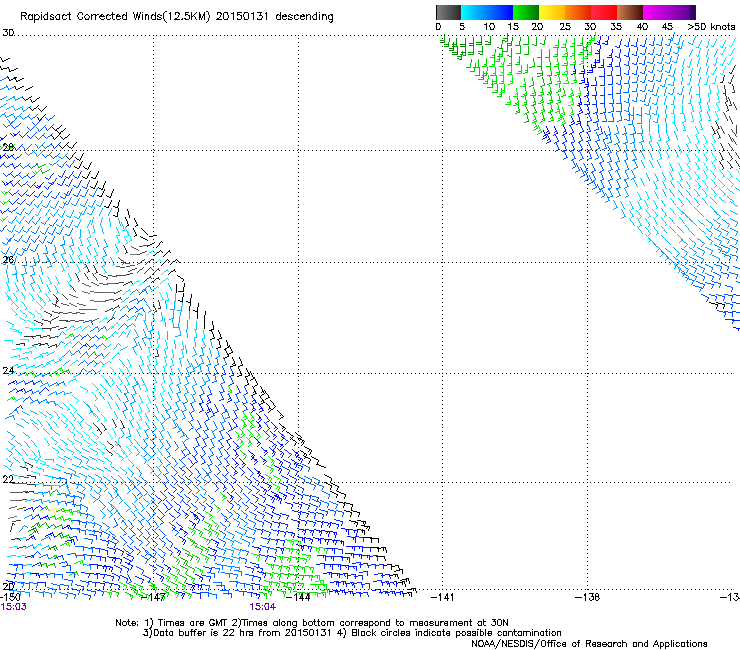Click the longitude label -144
Image resolution: width=740 pixels, height=650 pixels.
pos(298,597)
